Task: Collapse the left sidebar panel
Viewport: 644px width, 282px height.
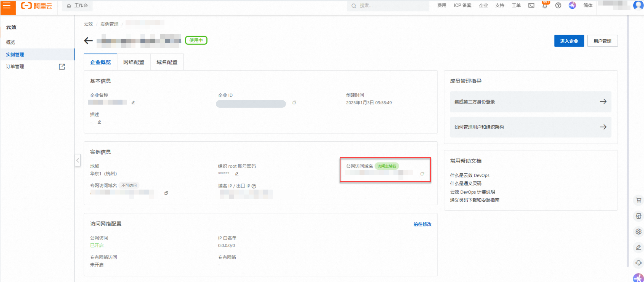Action: point(78,160)
